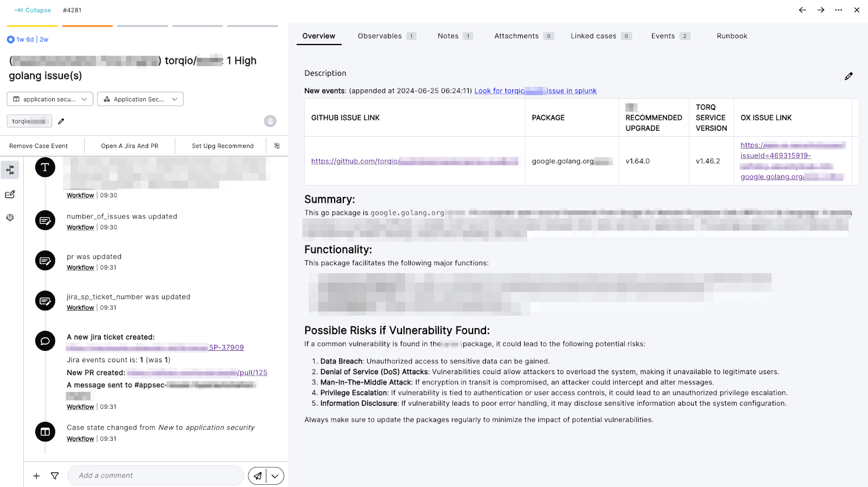868x487 pixels.
Task: Switch to the Overview tab
Action: point(319,36)
